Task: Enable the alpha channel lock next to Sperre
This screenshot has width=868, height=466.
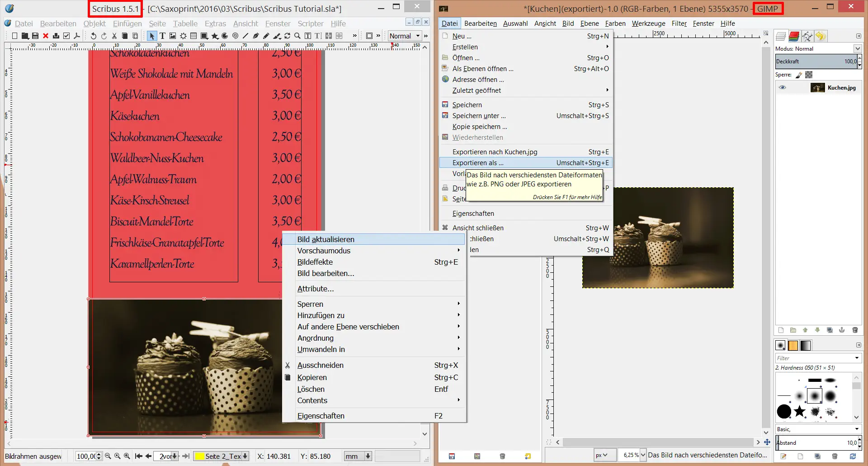Action: (x=809, y=76)
